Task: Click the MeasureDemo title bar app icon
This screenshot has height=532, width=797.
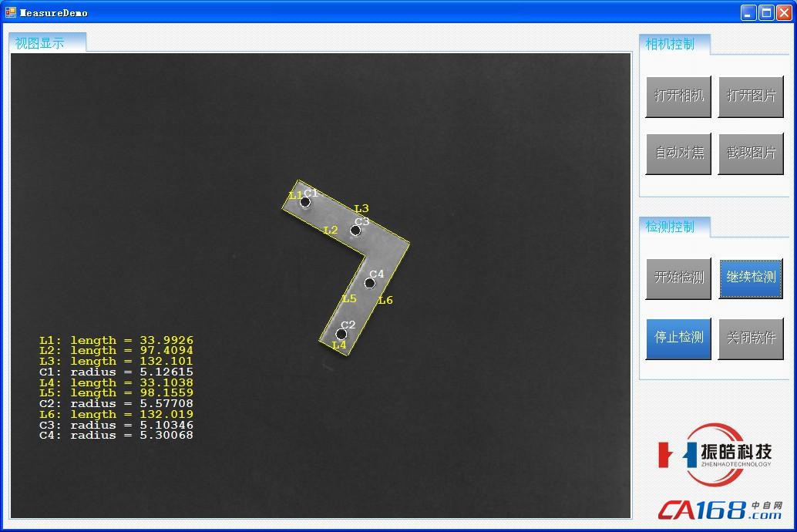Action: [11, 12]
